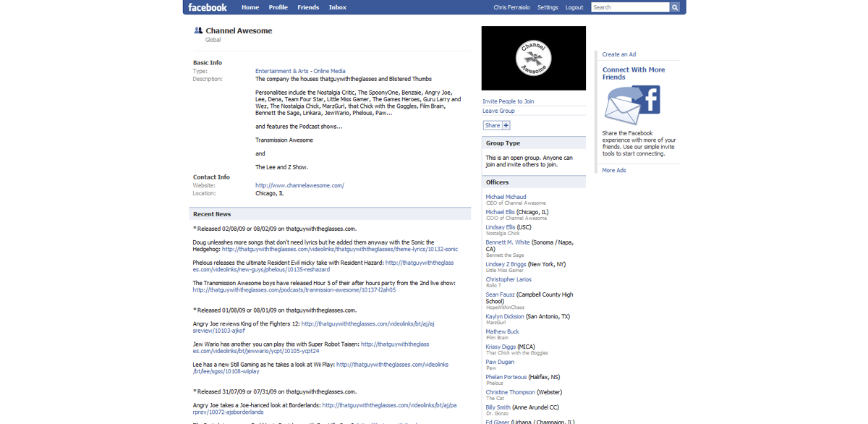Click the envelope Facebook ad image
The image size is (868, 424).
click(x=632, y=105)
